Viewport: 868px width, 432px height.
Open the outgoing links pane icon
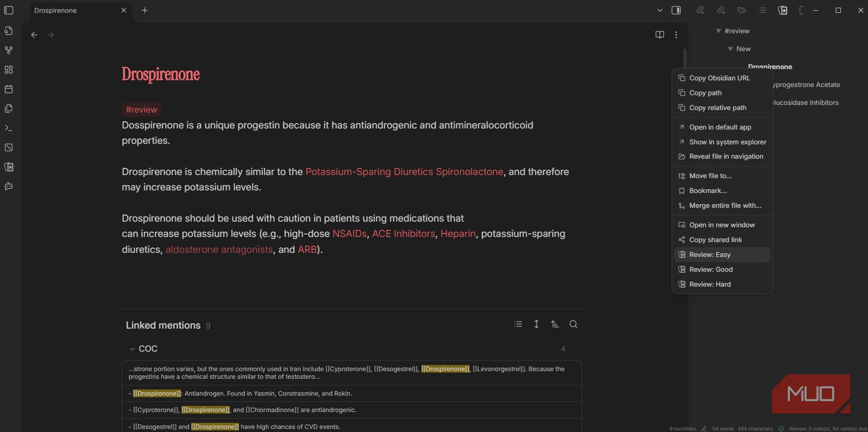721,10
